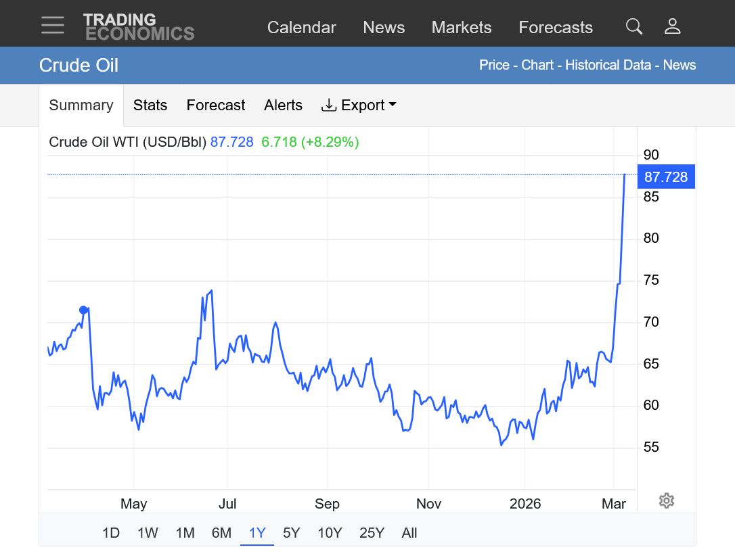Open the hamburger navigation menu
Screen dimensions: 735x560
[53, 26]
